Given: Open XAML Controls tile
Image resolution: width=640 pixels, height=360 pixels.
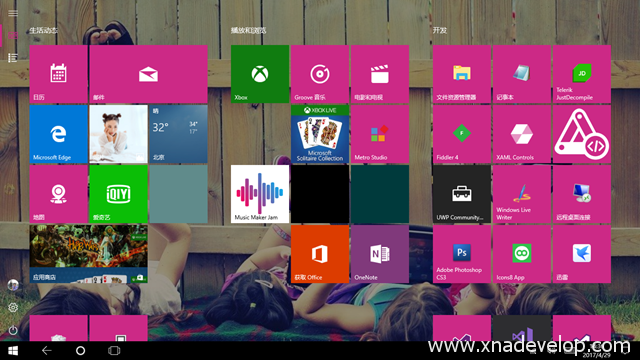Looking at the screenshot, I should [522, 134].
